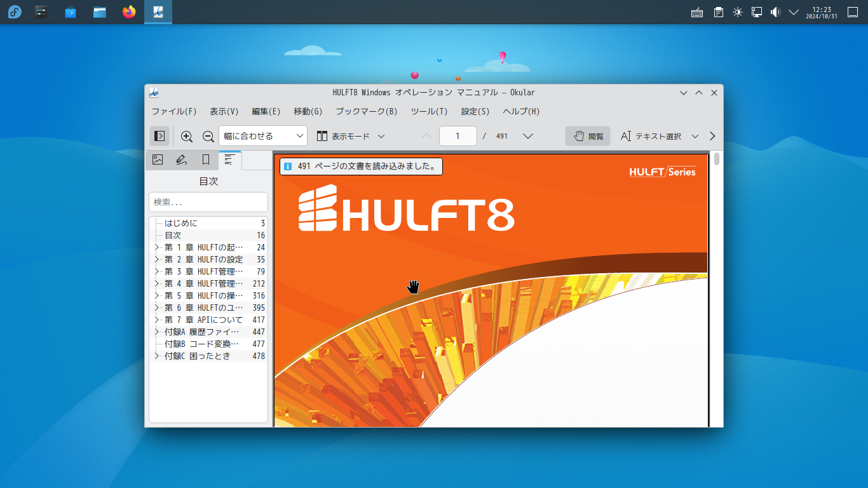Expand the 付録A 履歴ファイ… entry
Viewport: 868px width, 488px height.
point(157,332)
